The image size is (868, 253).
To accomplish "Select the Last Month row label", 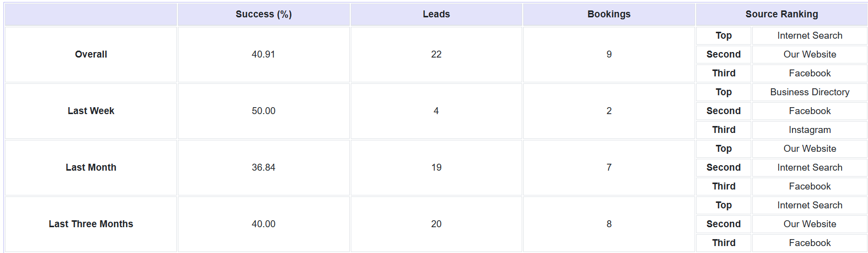I will coord(91,168).
